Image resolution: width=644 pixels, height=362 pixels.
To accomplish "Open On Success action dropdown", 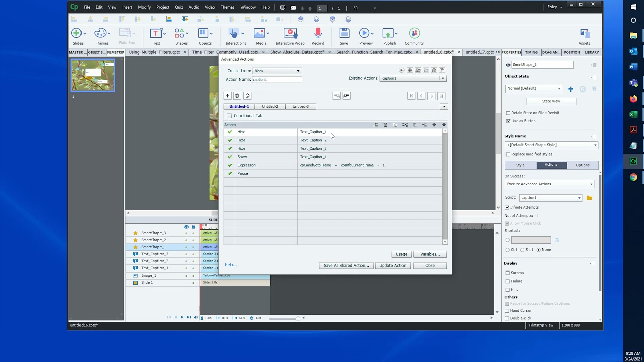I will click(x=549, y=184).
